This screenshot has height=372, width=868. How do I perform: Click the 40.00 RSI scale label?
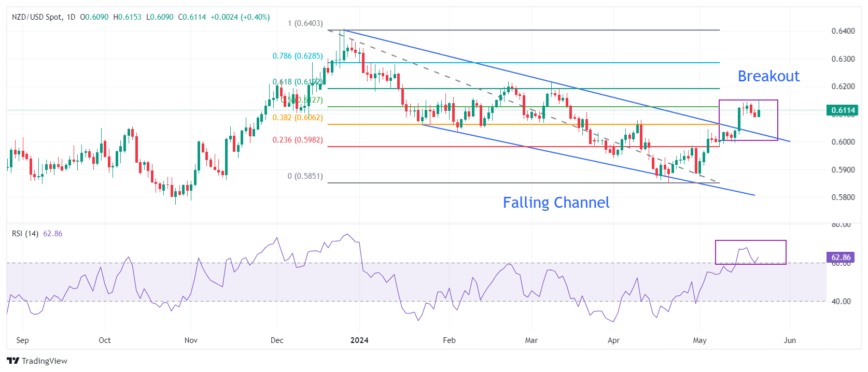point(841,302)
